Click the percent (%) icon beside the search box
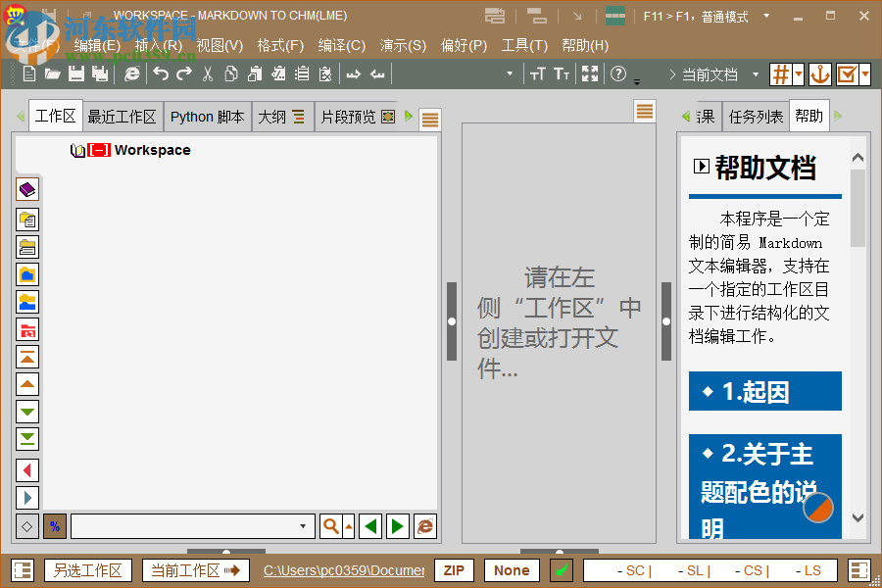 point(55,526)
